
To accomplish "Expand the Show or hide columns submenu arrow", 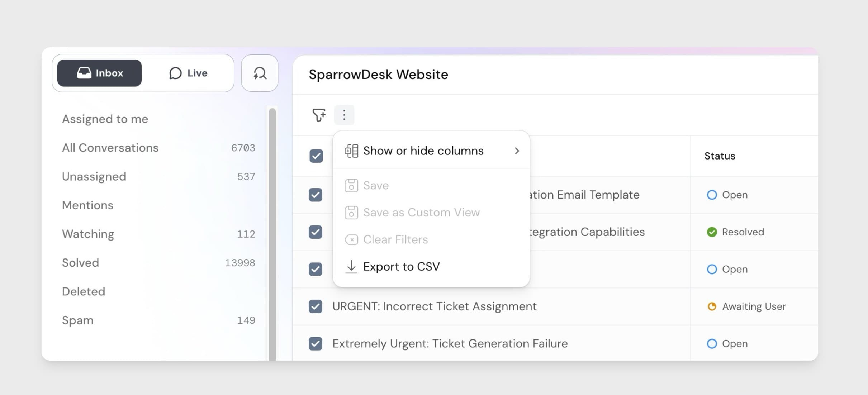I will [x=517, y=151].
